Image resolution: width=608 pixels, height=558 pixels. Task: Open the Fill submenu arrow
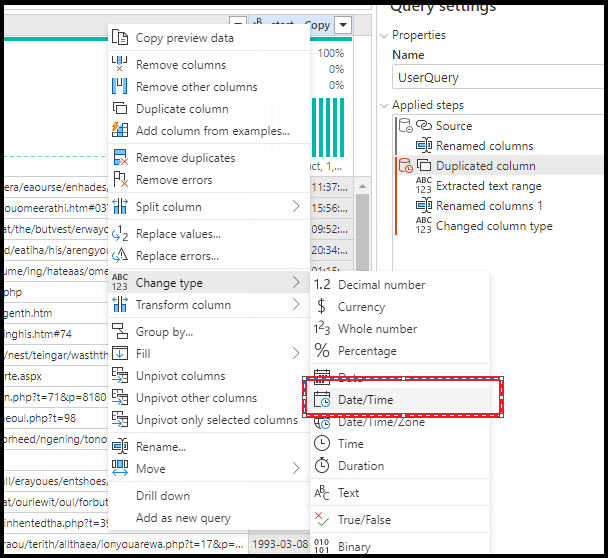(296, 353)
